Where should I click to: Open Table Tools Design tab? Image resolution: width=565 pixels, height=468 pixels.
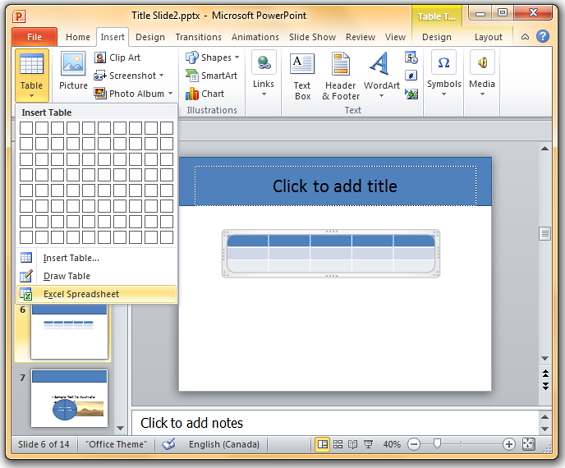point(437,37)
